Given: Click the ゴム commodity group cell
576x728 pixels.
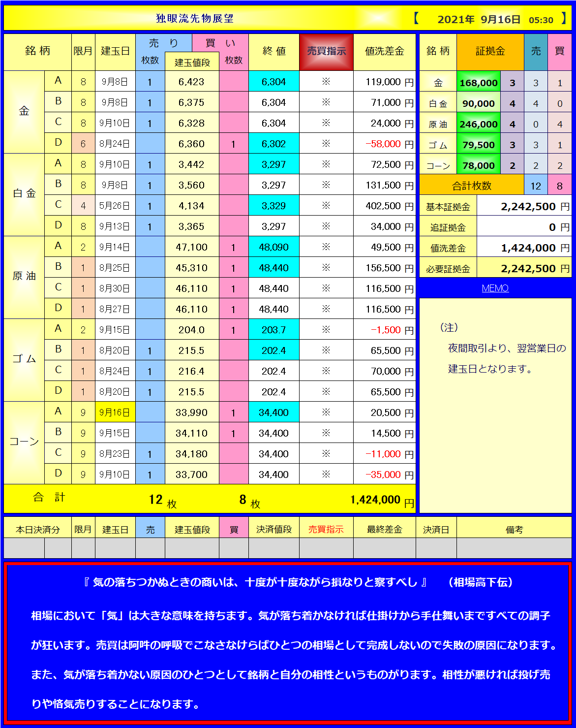Looking at the screenshot, I should tap(24, 360).
